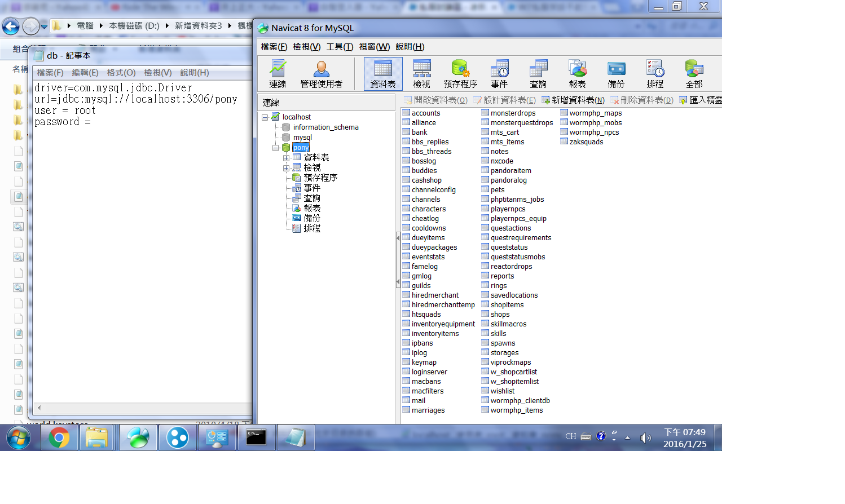Collapse the localhost connection node

(265, 117)
